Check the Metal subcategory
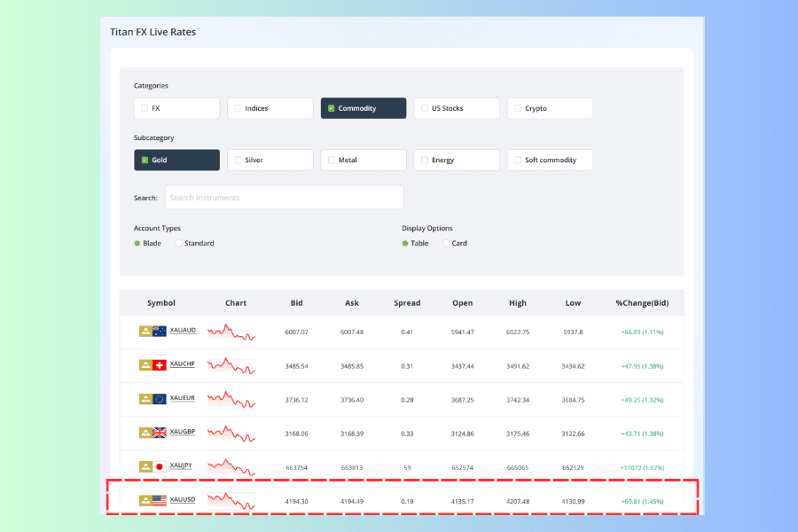 pyautogui.click(x=364, y=160)
